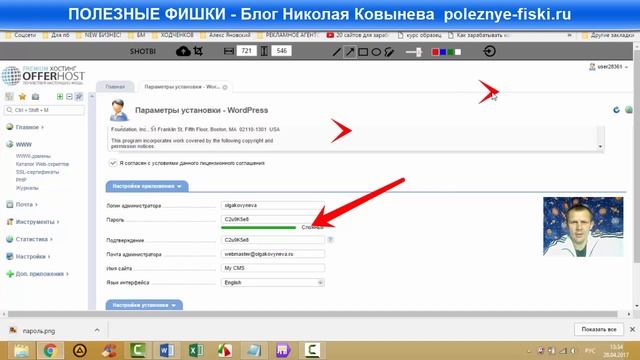Viewport: 640px width, 360px height.
Task: Close the Параметры установки tab
Action: pos(225,87)
